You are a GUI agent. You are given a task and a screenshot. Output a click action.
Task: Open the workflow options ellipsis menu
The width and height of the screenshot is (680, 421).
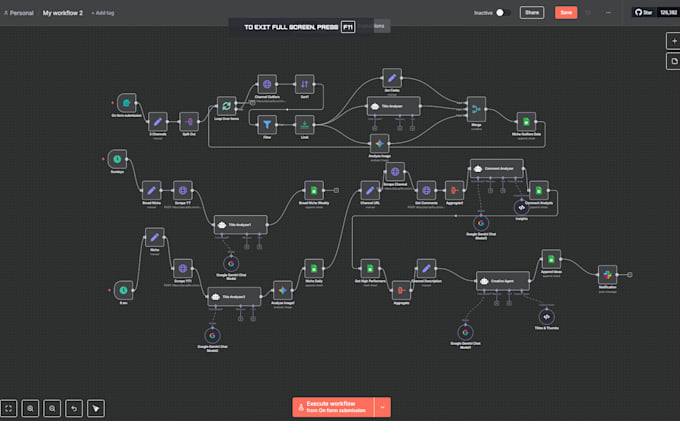click(x=608, y=13)
